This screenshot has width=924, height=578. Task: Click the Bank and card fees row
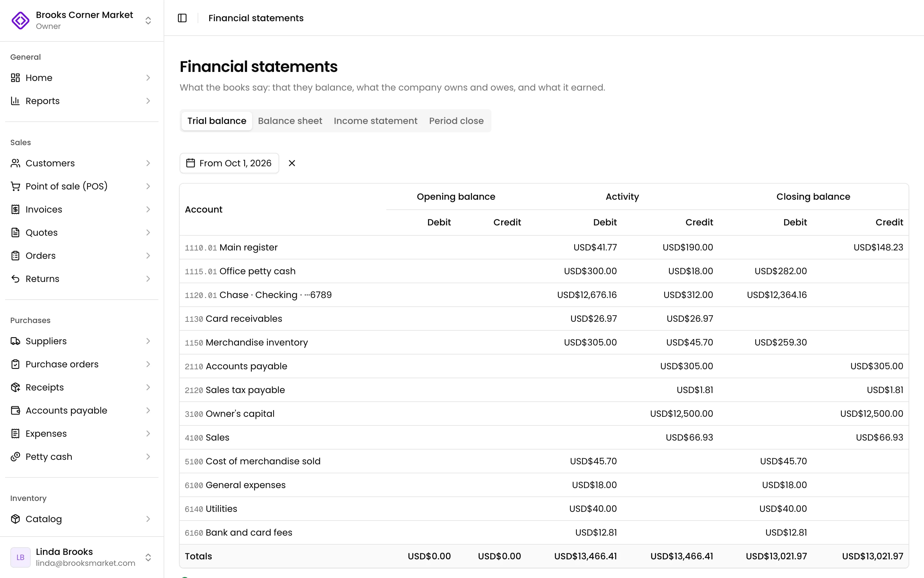point(544,532)
